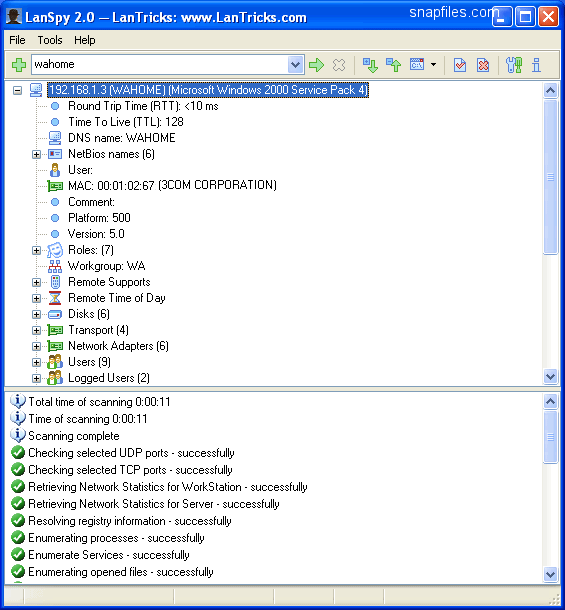The width and height of the screenshot is (565, 610).
Task: Collapse the 192.168.1.3 WAHOME root node
Action: 17,91
